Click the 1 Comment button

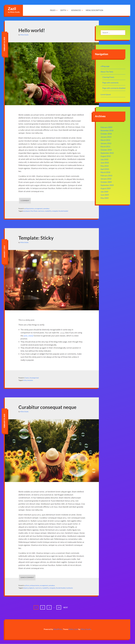[25, 200]
